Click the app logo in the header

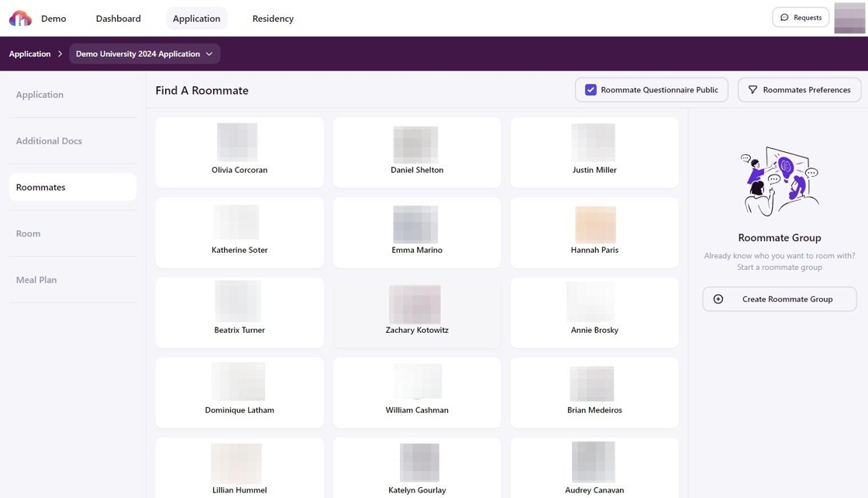[20, 18]
